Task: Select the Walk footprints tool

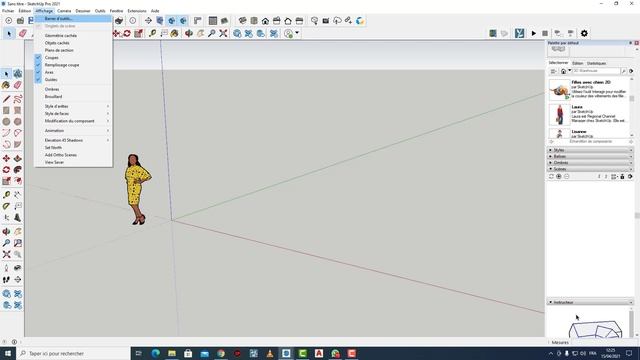Action: (x=6, y=280)
